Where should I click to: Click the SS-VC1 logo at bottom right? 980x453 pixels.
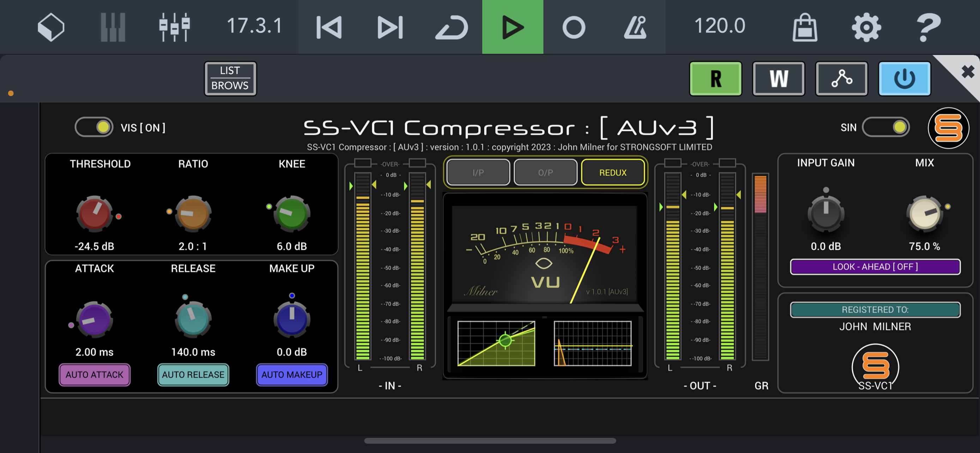point(875,367)
